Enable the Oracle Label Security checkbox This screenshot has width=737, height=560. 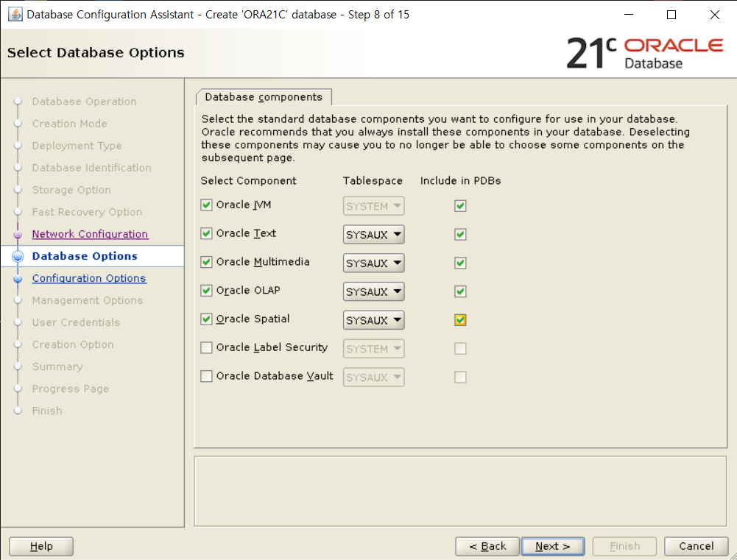pos(206,347)
